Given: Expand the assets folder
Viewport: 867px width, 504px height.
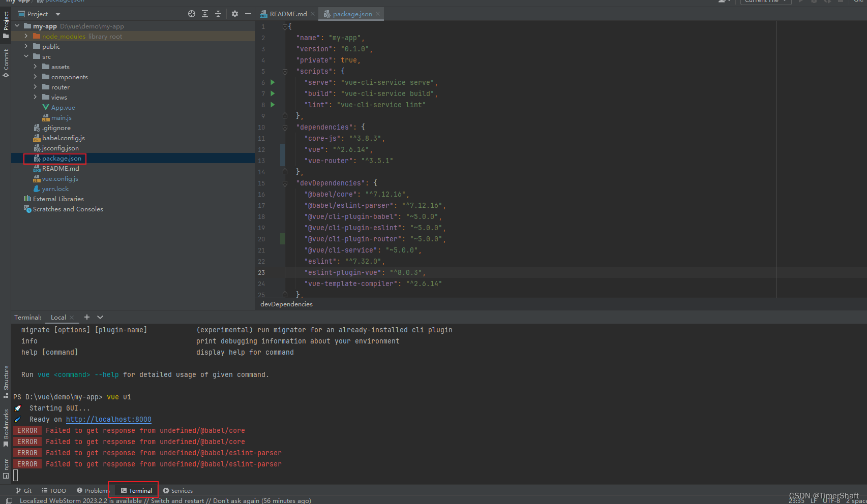Looking at the screenshot, I should [x=35, y=67].
